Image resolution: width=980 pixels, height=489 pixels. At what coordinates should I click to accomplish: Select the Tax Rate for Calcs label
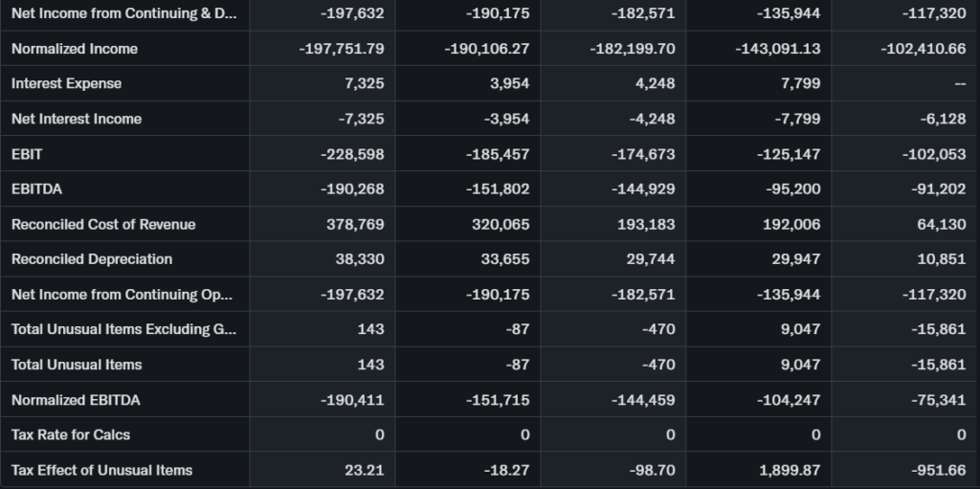tap(71, 434)
